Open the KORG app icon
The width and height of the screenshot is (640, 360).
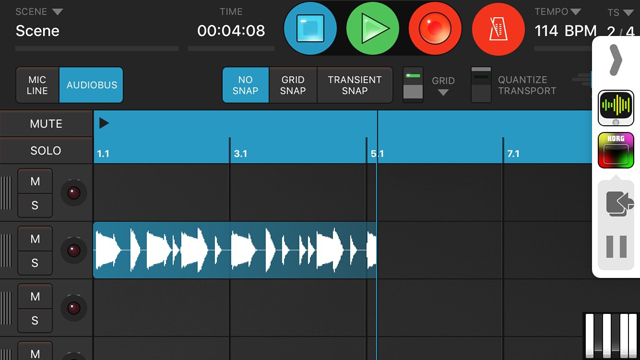point(616,150)
